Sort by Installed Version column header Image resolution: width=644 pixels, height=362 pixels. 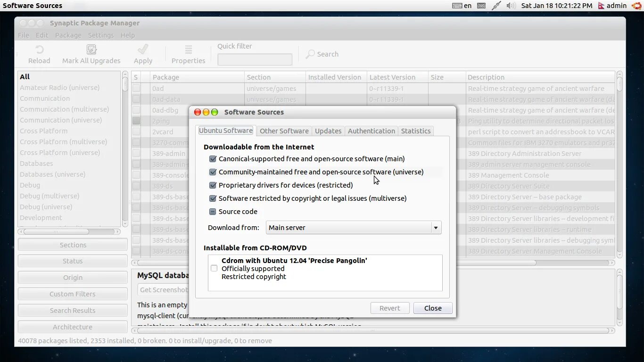click(336, 77)
